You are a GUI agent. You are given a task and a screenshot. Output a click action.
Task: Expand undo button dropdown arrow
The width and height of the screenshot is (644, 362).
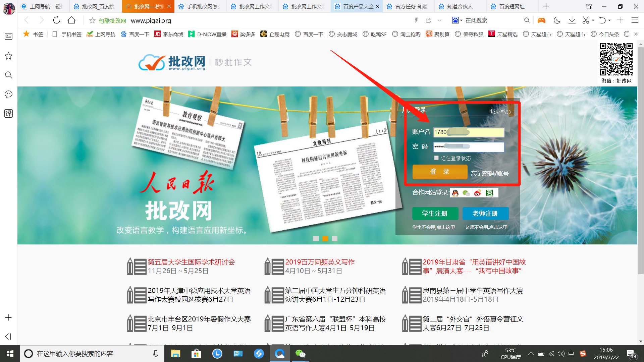[x=609, y=20]
